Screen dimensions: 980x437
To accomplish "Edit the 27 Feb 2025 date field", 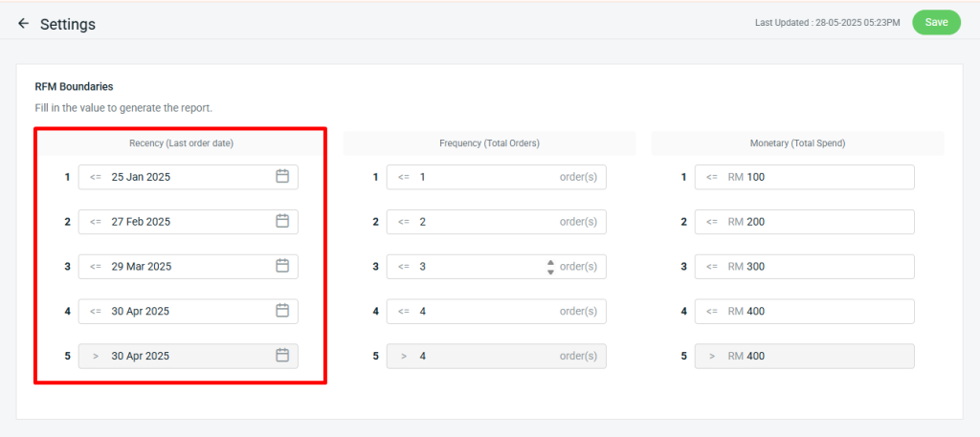I will (x=182, y=222).
